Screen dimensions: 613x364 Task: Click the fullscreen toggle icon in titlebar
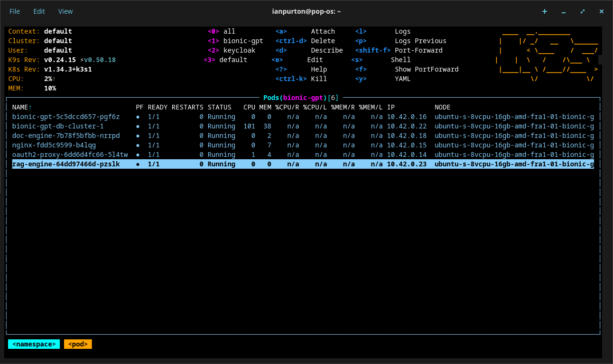pos(582,11)
